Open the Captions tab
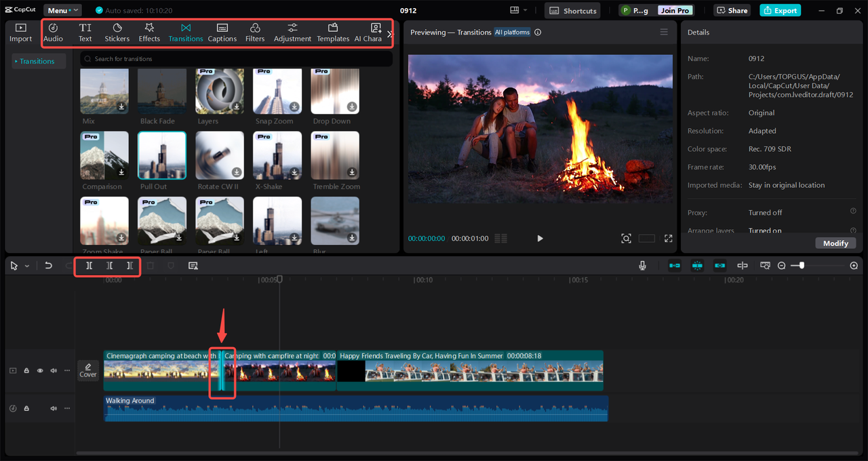This screenshot has height=461, width=868. pyautogui.click(x=222, y=33)
